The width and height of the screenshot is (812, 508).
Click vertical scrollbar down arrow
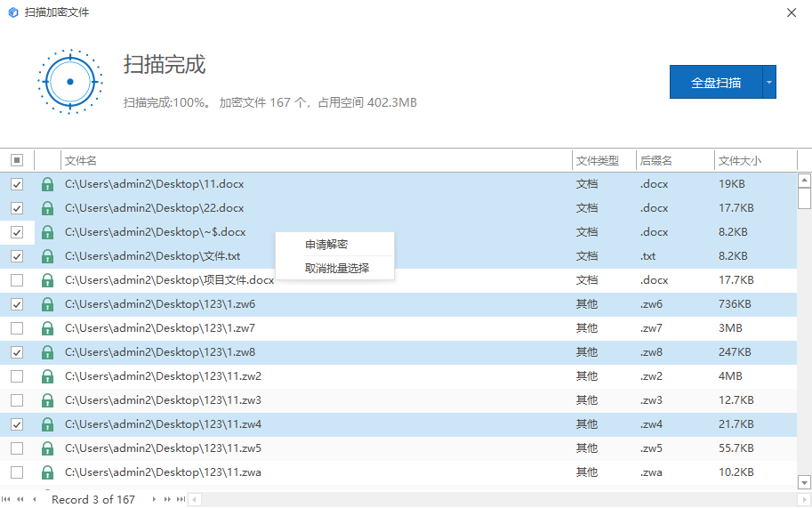tap(804, 482)
